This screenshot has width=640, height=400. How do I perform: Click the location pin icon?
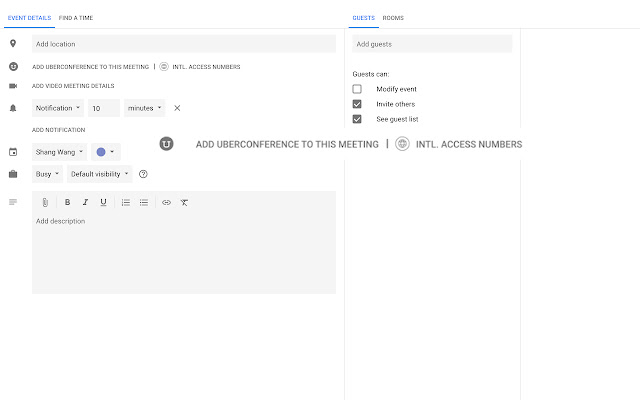pyautogui.click(x=13, y=43)
